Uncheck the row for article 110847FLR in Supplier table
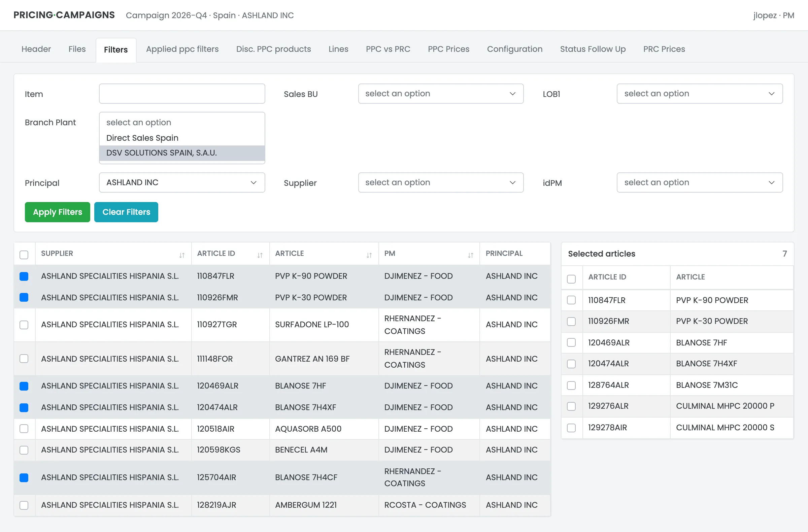Image resolution: width=808 pixels, height=532 pixels. [x=24, y=276]
